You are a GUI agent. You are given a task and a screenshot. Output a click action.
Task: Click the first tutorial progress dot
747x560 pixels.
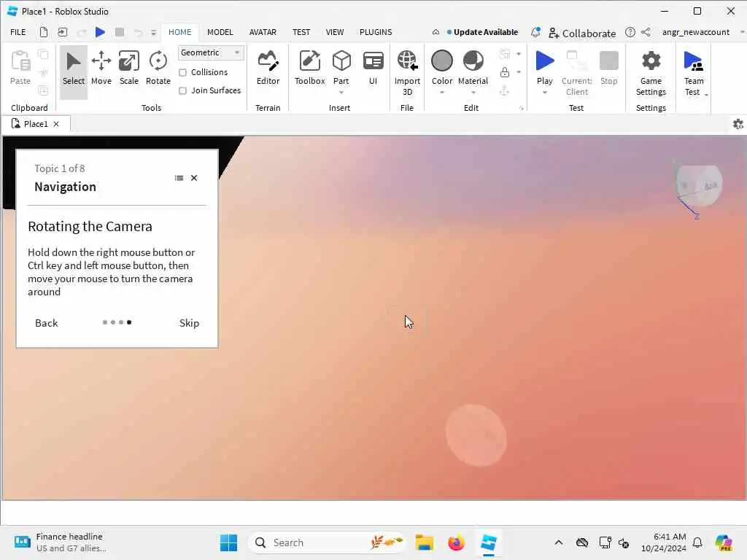click(105, 322)
